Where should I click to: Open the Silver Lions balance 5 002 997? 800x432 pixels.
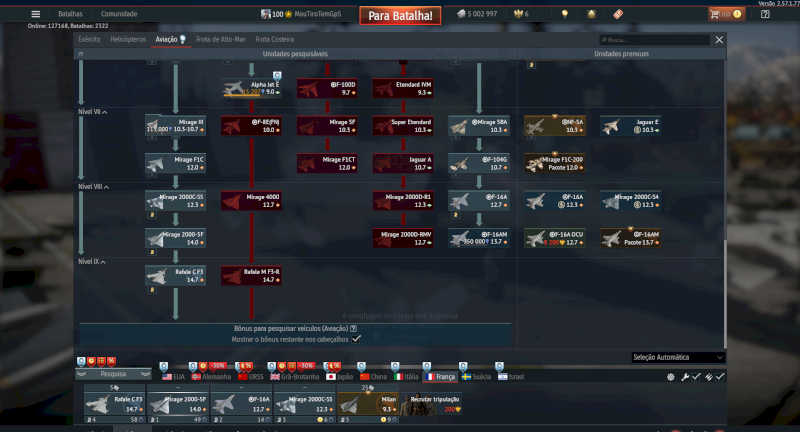[x=477, y=14]
